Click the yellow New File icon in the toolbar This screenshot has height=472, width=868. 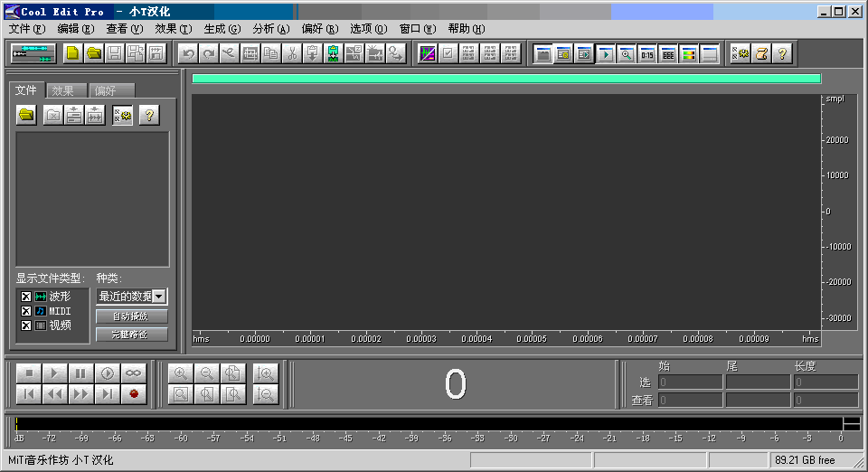pyautogui.click(x=73, y=53)
